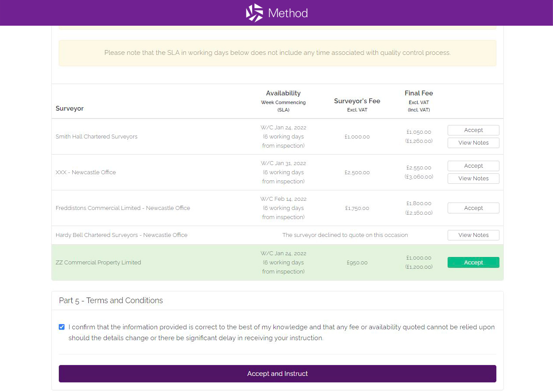Accept the Freddistons Commercial Limited quote

point(473,208)
